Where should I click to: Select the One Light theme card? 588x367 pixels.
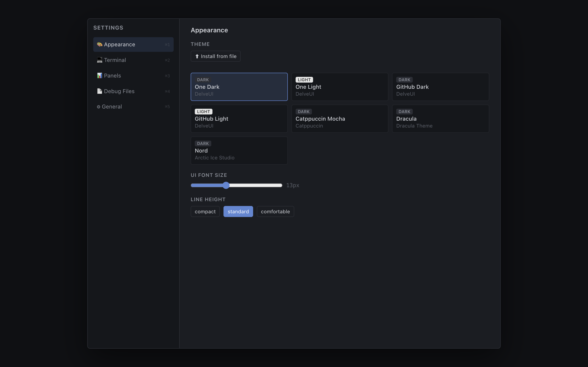point(339,87)
